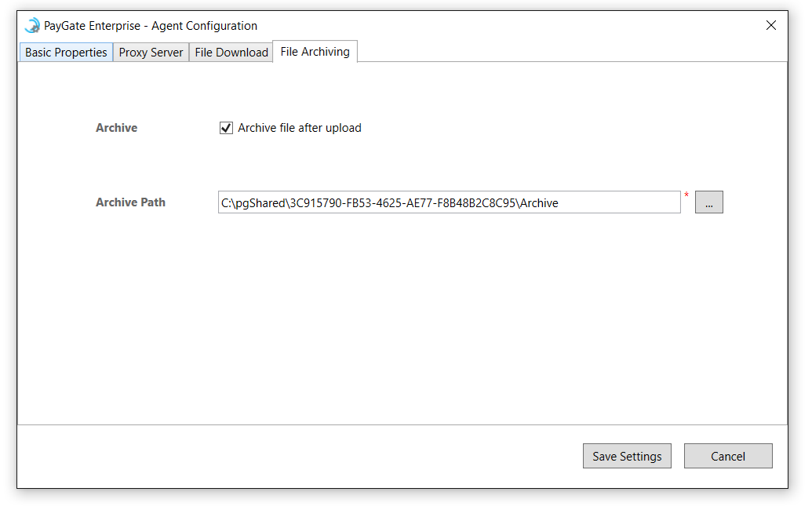Click the red required-field asterisk
Screen dimensions: 812x510
686,195
